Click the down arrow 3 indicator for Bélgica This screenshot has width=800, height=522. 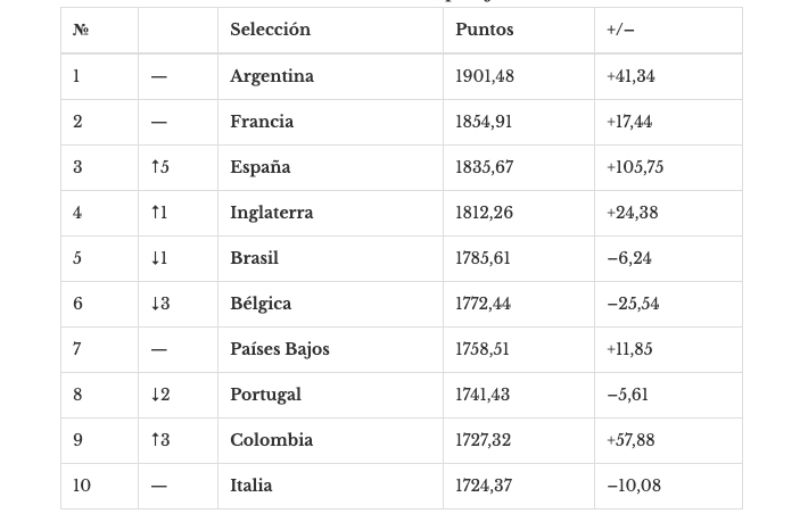[x=160, y=304]
